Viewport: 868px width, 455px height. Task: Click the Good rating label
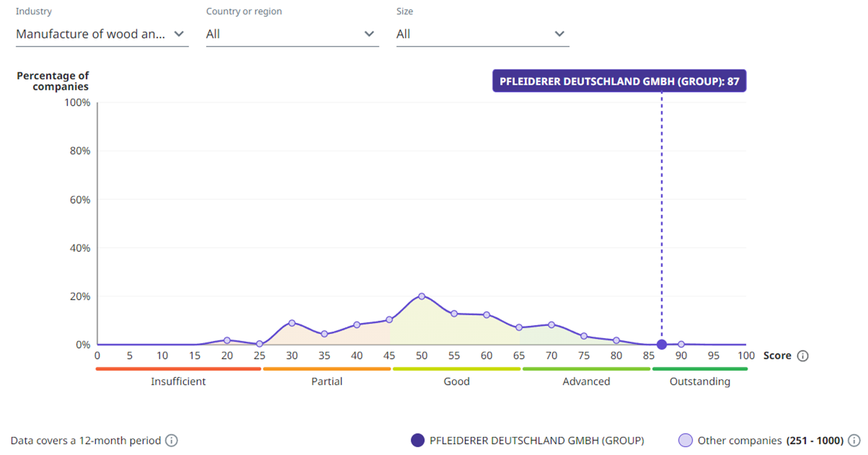pos(456,382)
